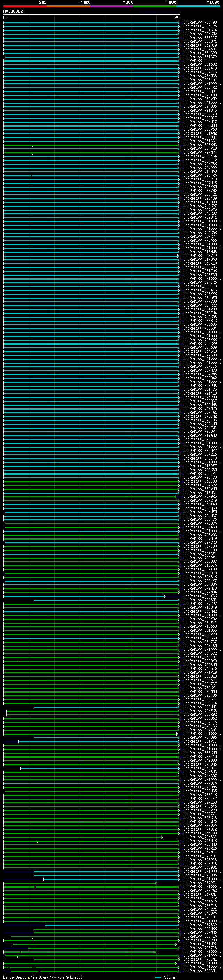Click the purple ~60% identity legend segment
Viewport: 223px width, 980px height.
point(111,7)
